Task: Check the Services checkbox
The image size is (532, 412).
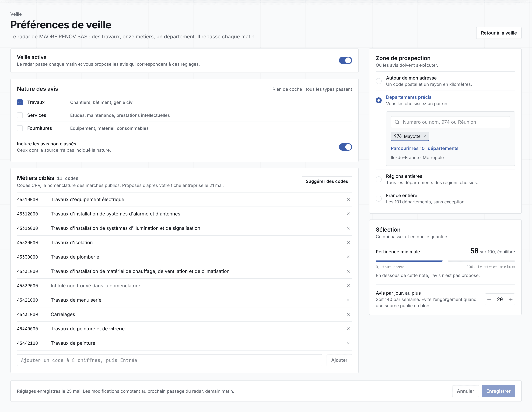Action: click(x=20, y=115)
